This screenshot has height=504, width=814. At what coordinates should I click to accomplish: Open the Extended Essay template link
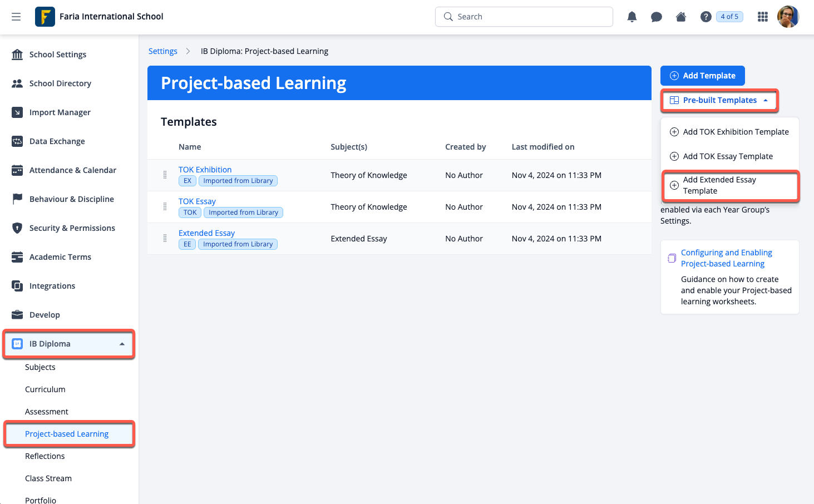click(206, 233)
